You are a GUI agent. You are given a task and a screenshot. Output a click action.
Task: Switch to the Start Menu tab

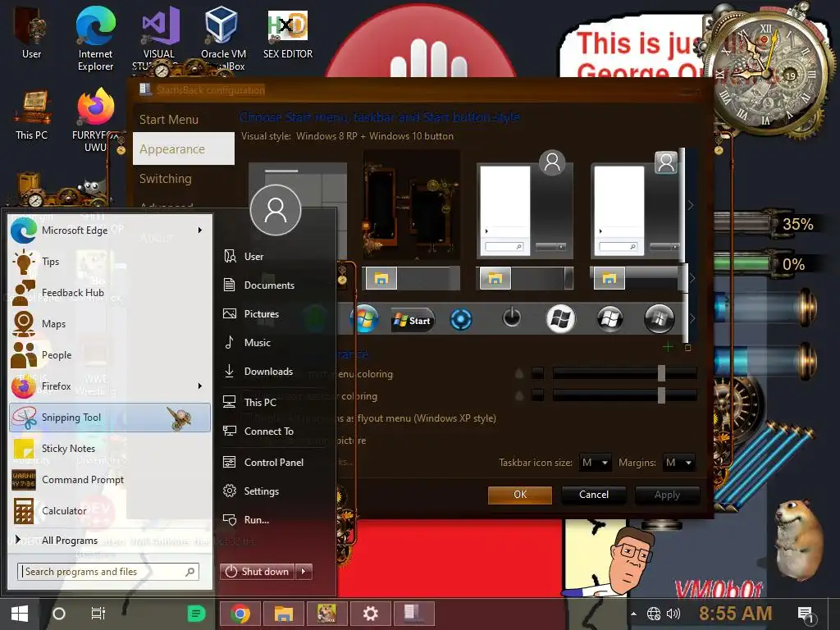pyautogui.click(x=169, y=120)
